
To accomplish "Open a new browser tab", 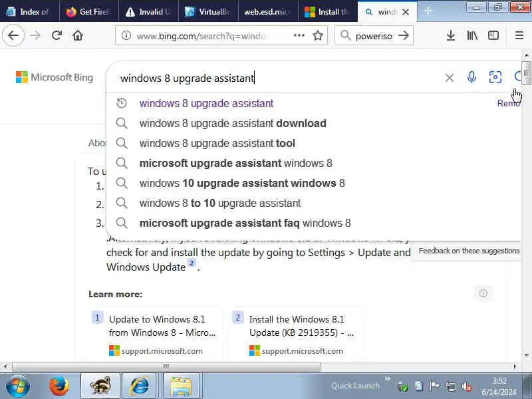I will coord(428,11).
